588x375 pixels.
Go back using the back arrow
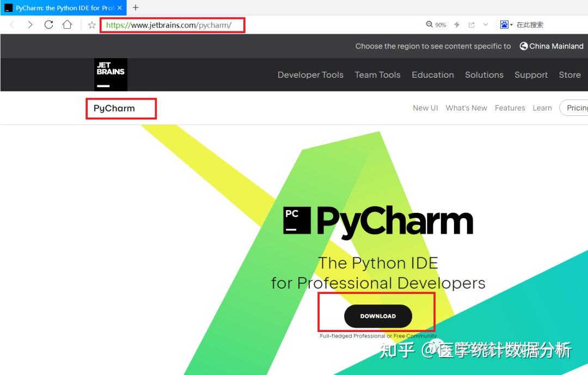[x=11, y=24]
